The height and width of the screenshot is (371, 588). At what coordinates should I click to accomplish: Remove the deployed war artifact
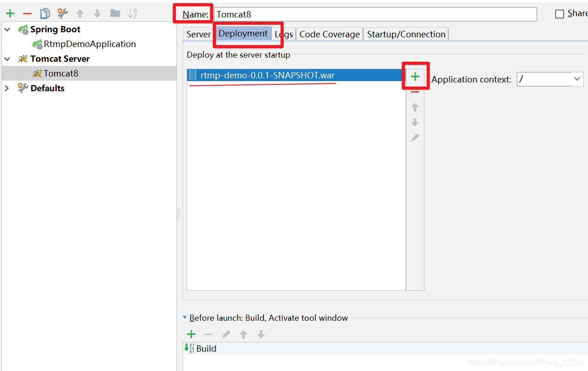click(x=414, y=92)
